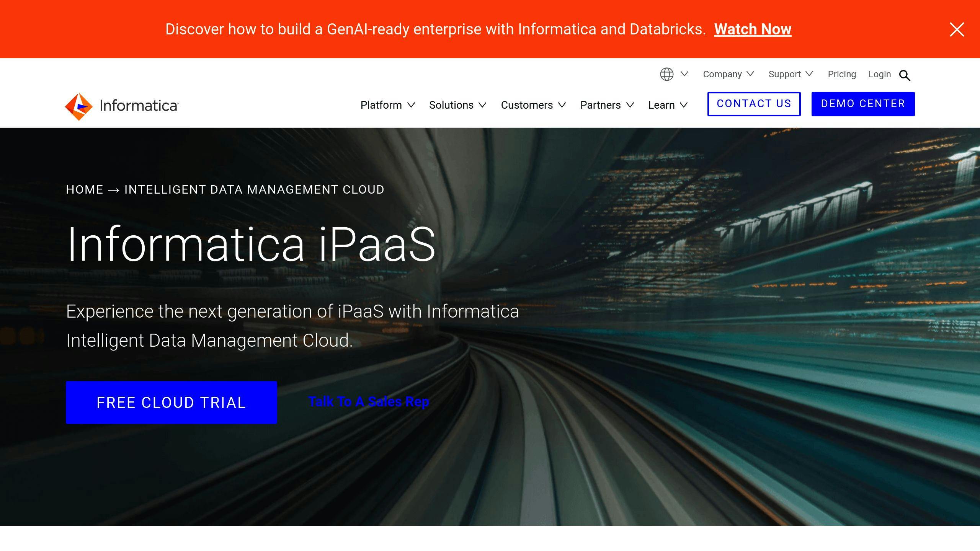Expand the Learn menu
Screen dimensions: 980x551
coord(668,105)
